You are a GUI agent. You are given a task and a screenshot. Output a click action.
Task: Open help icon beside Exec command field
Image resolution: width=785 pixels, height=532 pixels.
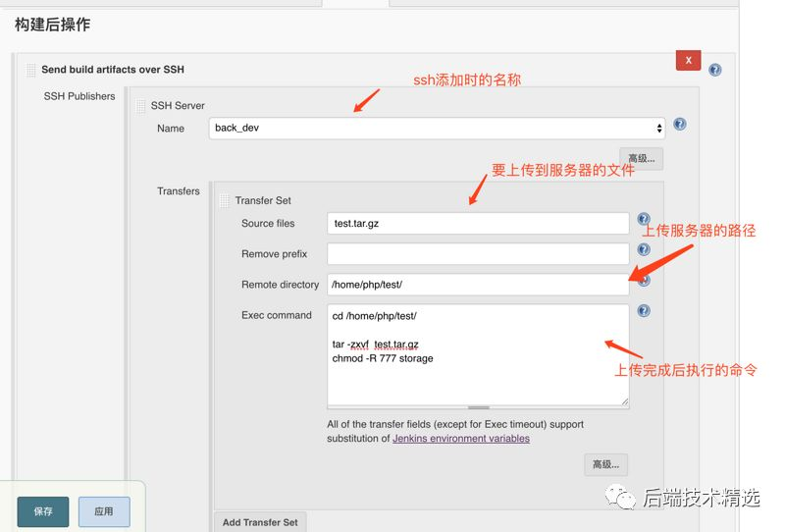click(644, 310)
